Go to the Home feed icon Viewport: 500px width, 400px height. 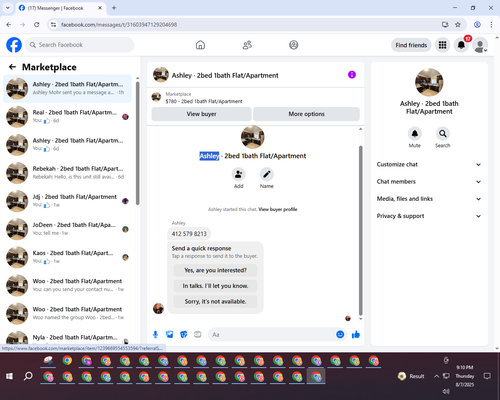point(200,45)
